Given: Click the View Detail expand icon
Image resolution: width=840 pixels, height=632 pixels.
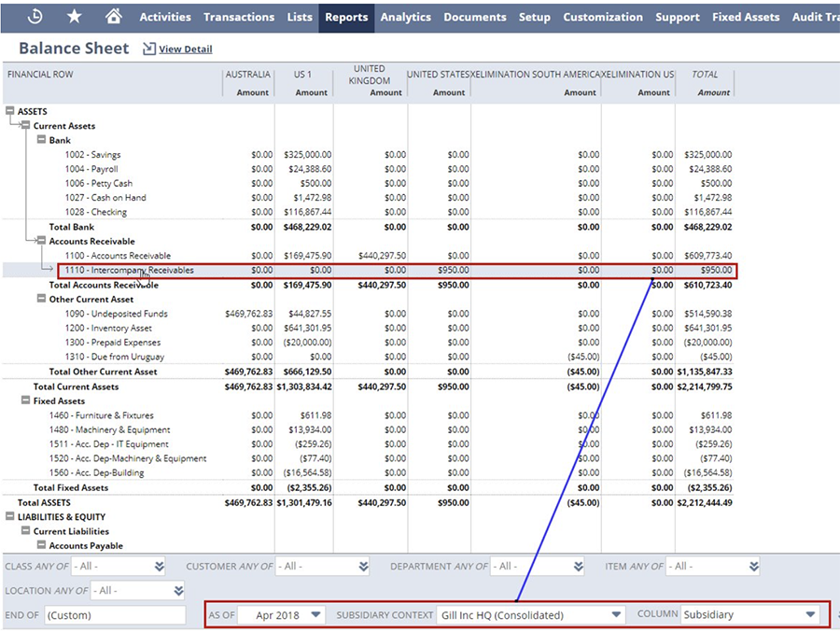Looking at the screenshot, I should tap(148, 49).
